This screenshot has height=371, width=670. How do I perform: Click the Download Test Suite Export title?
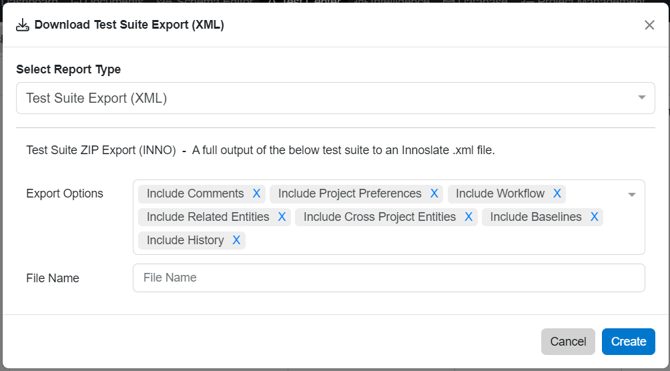point(129,25)
